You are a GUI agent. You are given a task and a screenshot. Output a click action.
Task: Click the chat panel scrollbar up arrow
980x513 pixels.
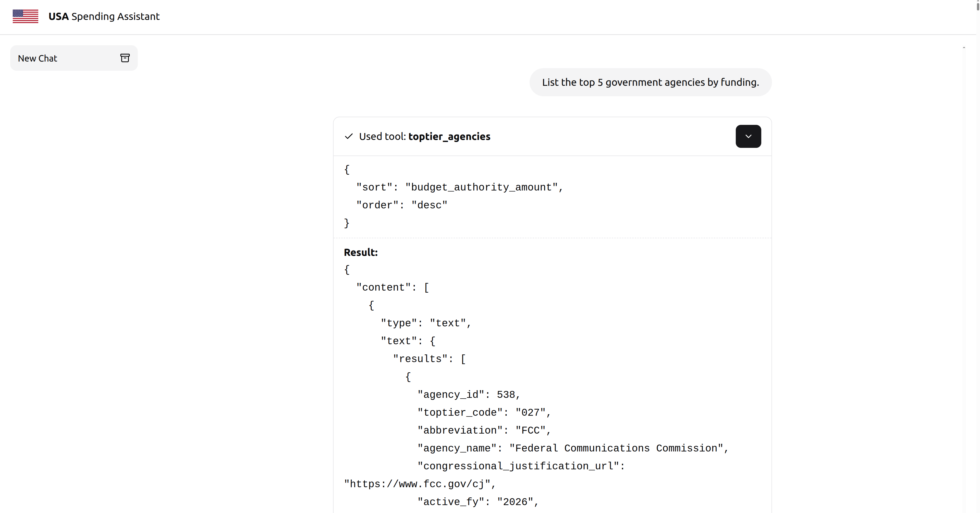pos(964,47)
